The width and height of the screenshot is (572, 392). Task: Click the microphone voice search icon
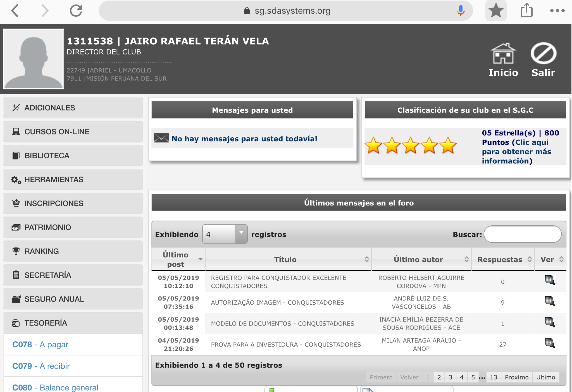(x=461, y=11)
